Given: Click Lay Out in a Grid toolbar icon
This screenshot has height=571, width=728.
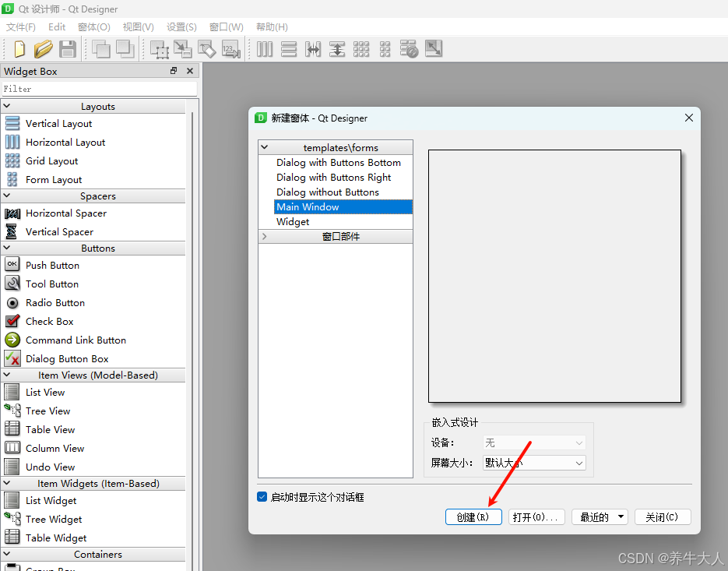Looking at the screenshot, I should (361, 49).
